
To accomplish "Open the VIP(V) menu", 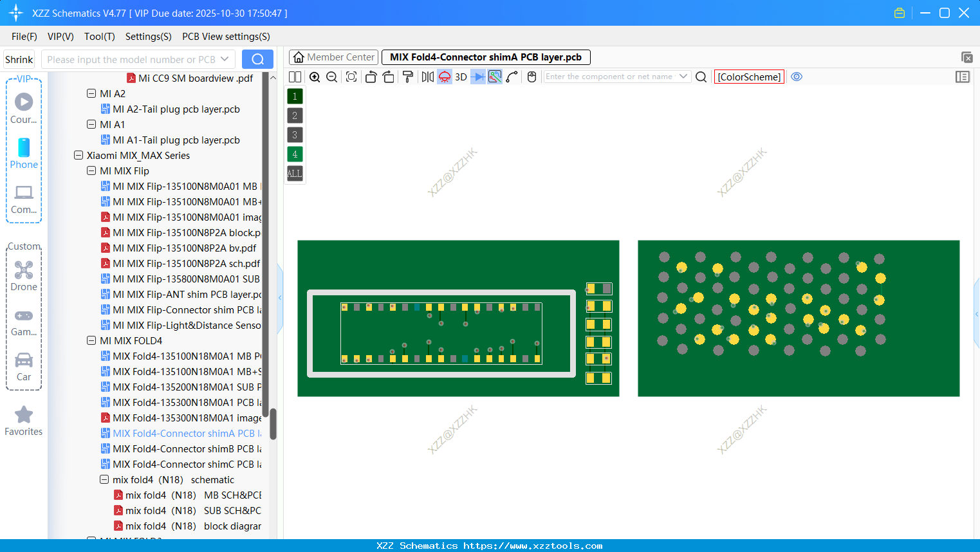I will pyautogui.click(x=60, y=37).
